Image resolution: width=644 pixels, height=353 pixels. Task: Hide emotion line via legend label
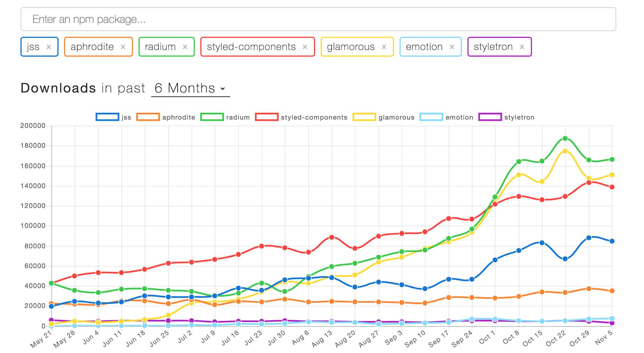459,117
